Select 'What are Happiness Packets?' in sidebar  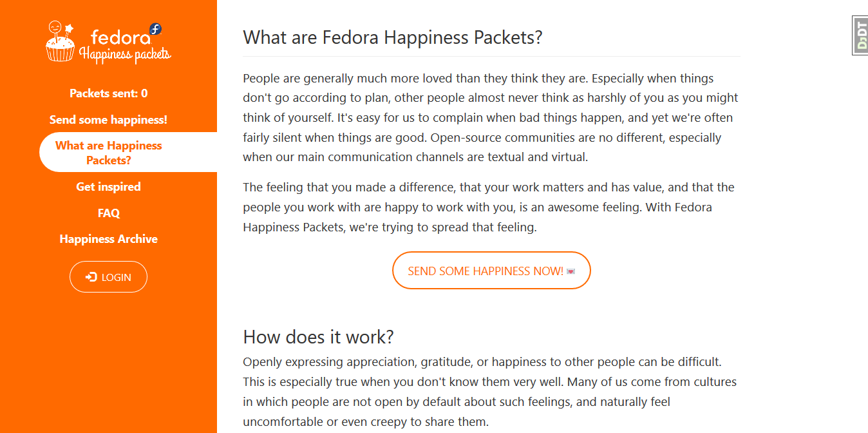coord(108,153)
